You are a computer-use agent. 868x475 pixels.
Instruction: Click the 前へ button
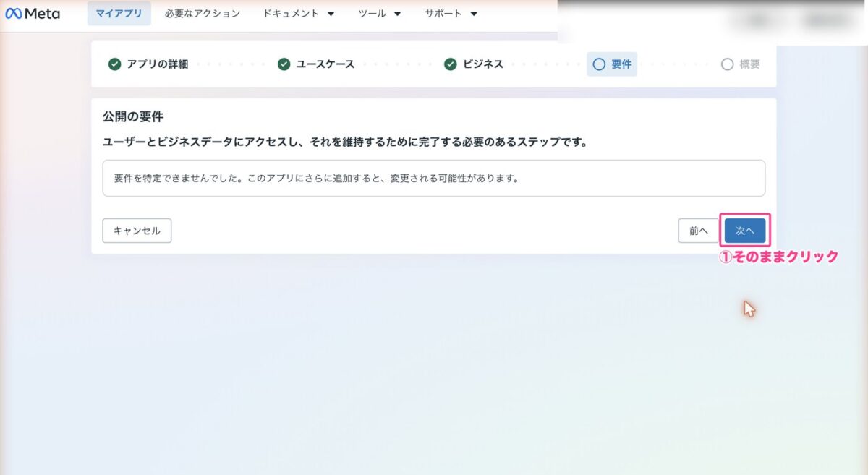699,231
